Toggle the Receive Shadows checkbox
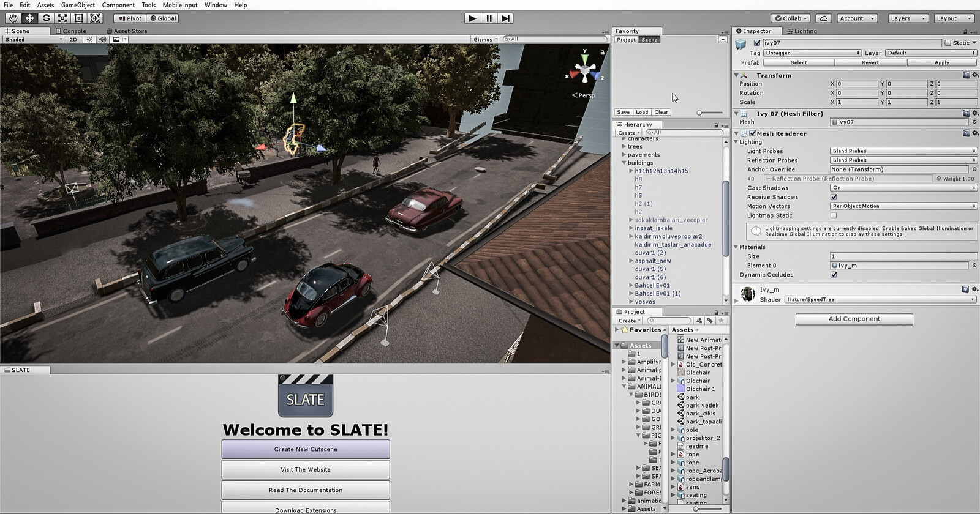Screen dimensions: 980x514 [834, 197]
